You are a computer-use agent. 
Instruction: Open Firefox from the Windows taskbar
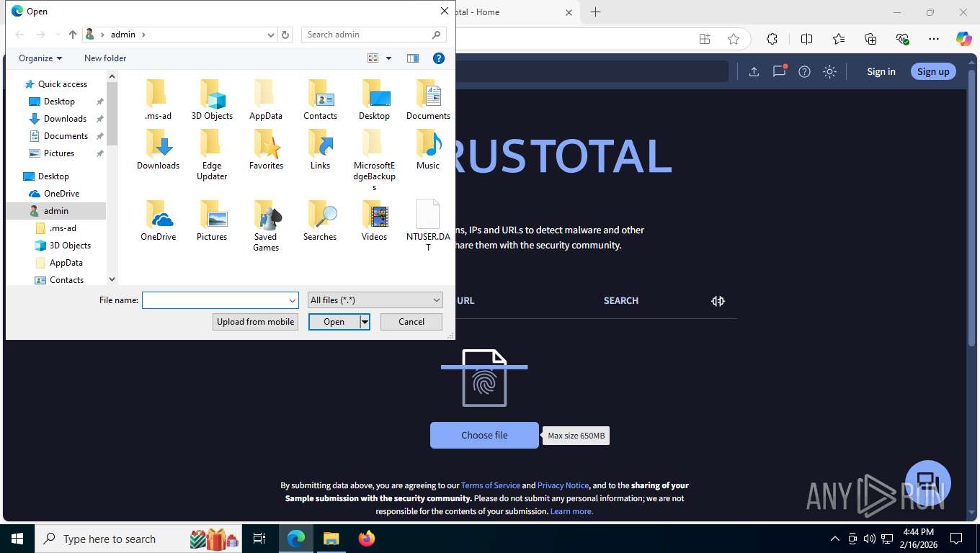367,539
